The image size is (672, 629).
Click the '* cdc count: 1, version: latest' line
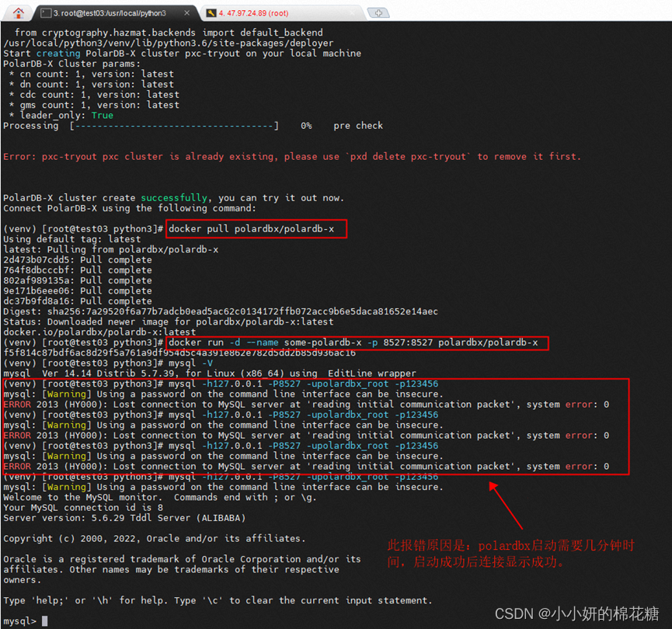click(94, 95)
